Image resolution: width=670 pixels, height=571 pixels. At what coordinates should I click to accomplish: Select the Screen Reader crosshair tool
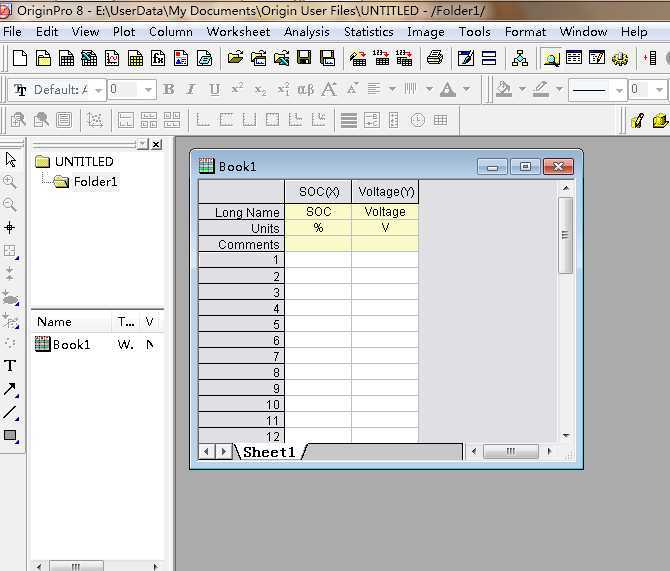click(x=10, y=227)
